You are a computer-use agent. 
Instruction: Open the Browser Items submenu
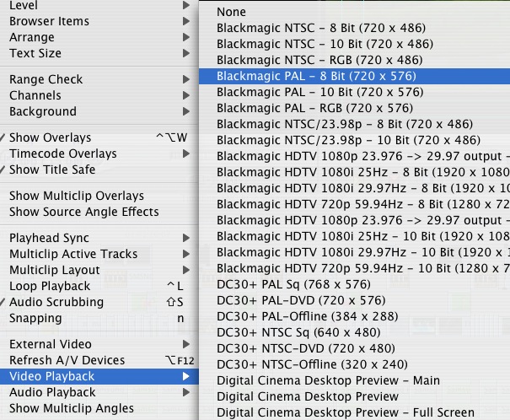99,21
